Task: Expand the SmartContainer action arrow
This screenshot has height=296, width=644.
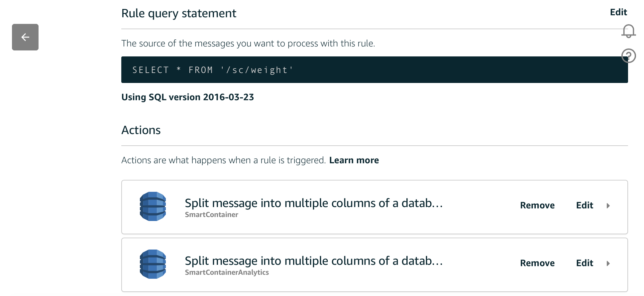Action: pos(608,206)
